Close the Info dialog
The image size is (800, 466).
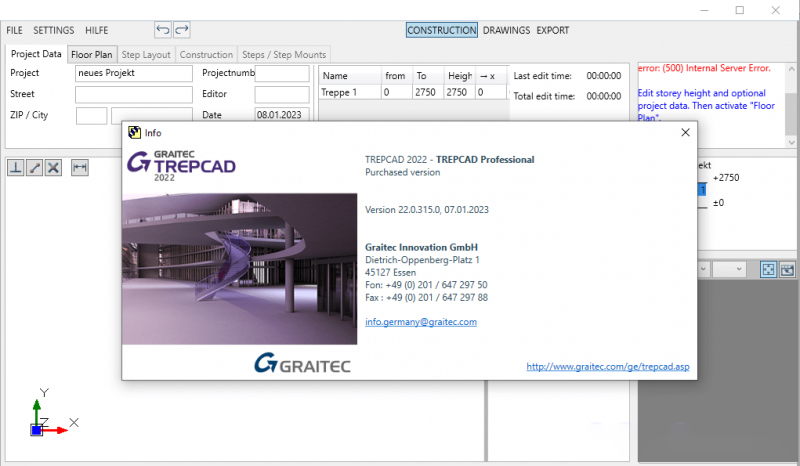coord(685,133)
